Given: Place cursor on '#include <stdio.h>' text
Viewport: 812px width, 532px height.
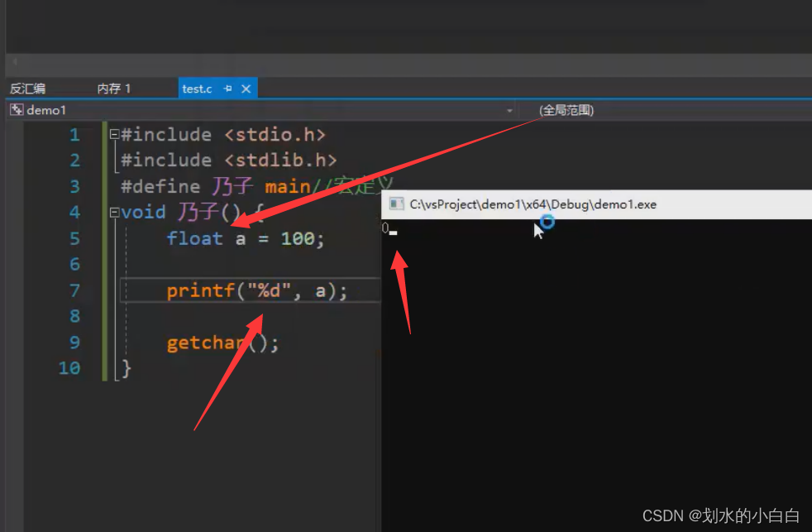Looking at the screenshot, I should [x=223, y=135].
